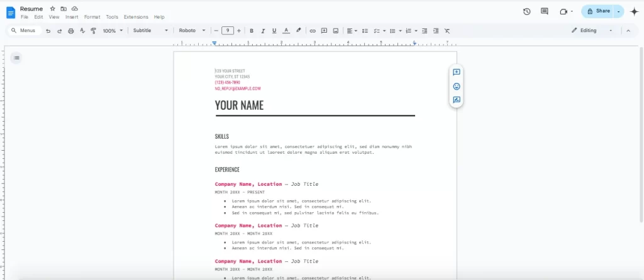Viewport: 644px width, 280px height.
Task: Toggle the numbered list
Action: [x=408, y=31]
